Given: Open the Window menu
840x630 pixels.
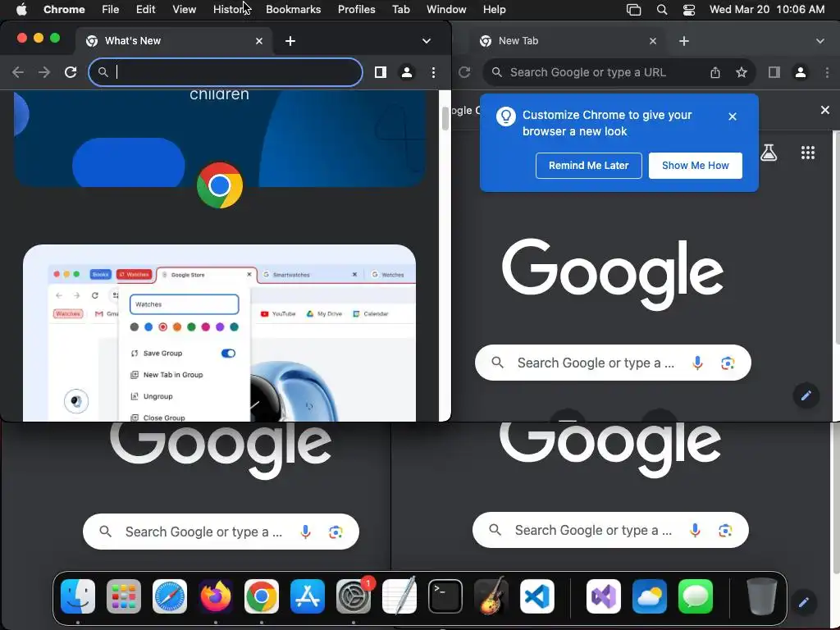Looking at the screenshot, I should coord(446,10).
